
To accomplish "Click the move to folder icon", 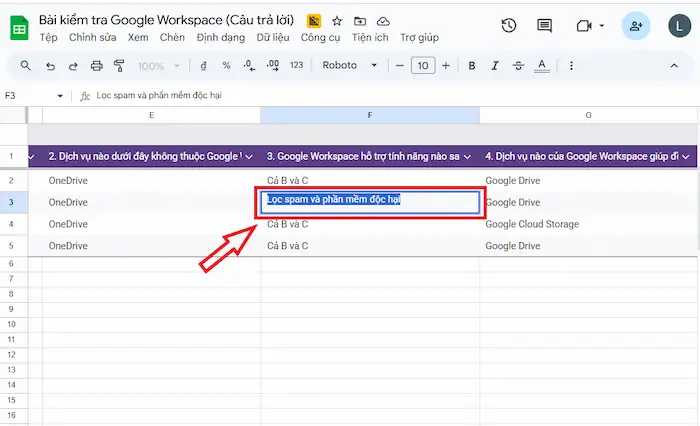I will point(360,20).
